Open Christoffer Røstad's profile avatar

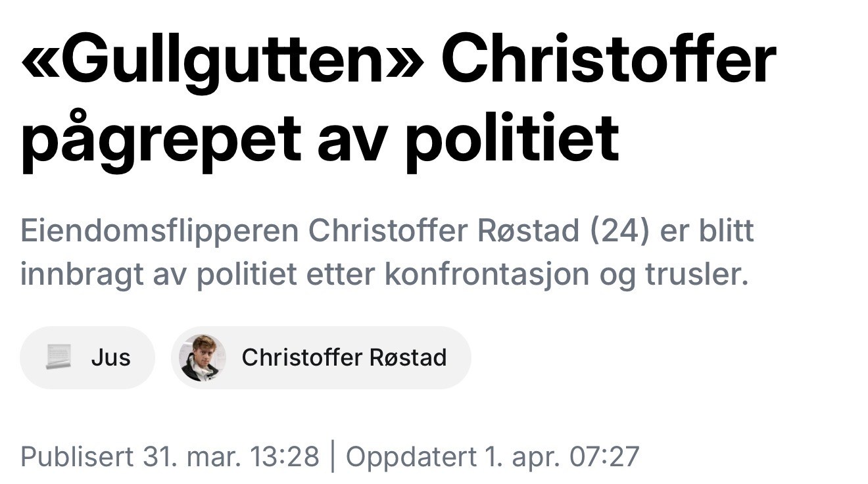(202, 358)
